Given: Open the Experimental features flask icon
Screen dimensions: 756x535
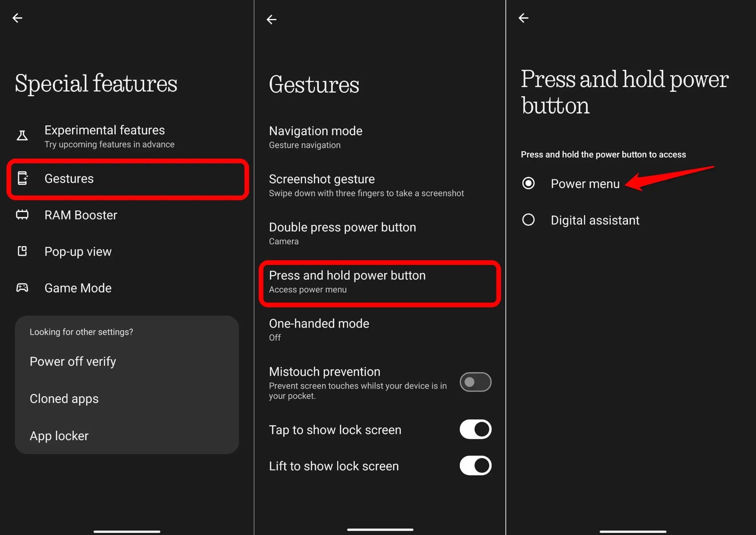Looking at the screenshot, I should click(x=22, y=135).
